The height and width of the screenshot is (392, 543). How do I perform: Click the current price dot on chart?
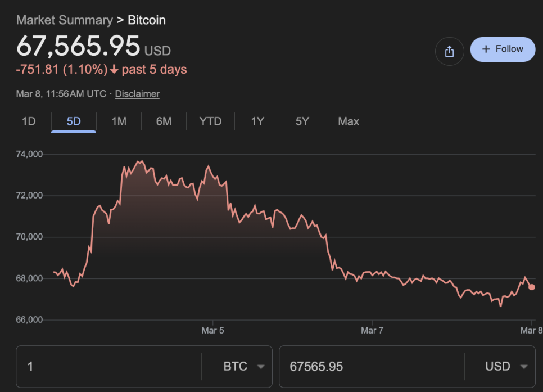532,287
